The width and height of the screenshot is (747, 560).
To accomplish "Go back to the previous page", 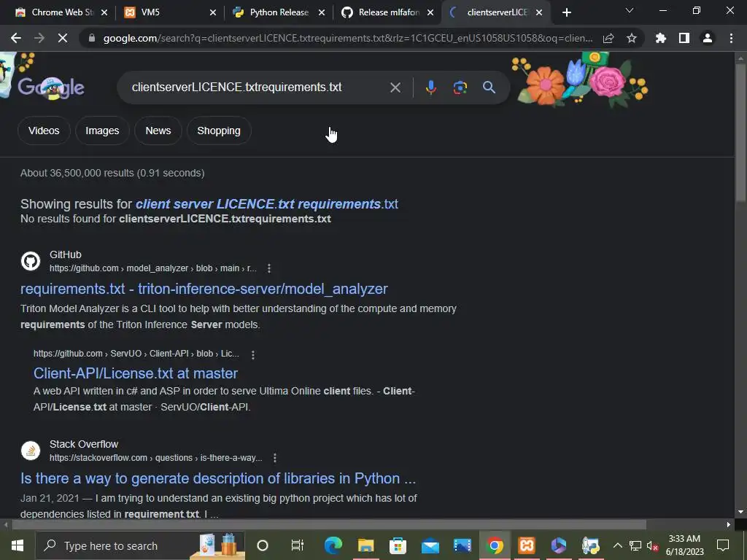I will coord(16,38).
